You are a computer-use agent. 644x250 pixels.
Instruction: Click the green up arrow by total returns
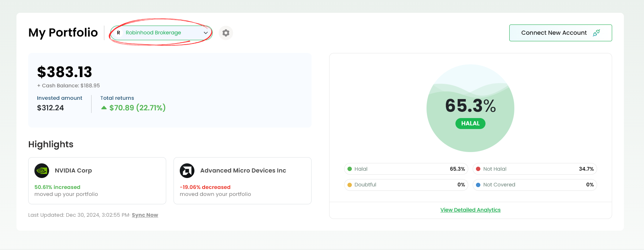pos(104,108)
